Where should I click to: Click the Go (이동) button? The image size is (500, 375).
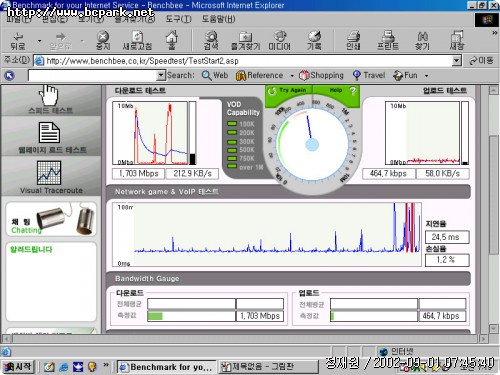click(481, 61)
